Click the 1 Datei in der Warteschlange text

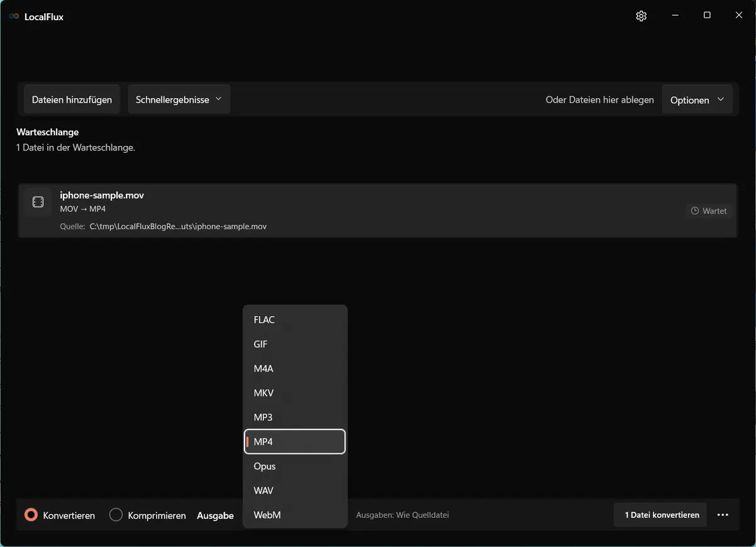click(76, 148)
